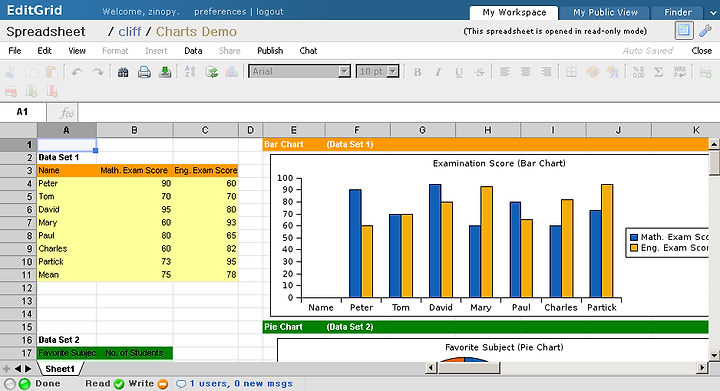Click the Charts Demo title link
Viewport: 720px width, 391px height.
coord(196,32)
